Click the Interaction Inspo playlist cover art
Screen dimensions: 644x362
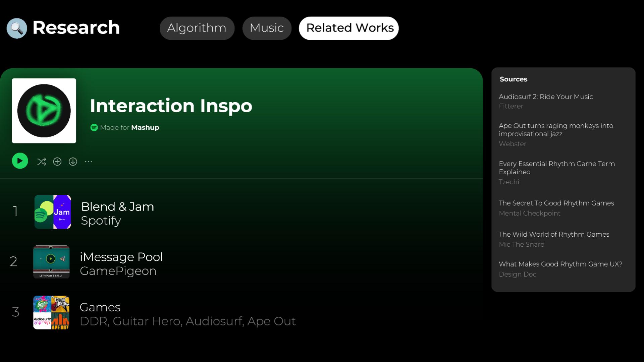44,111
